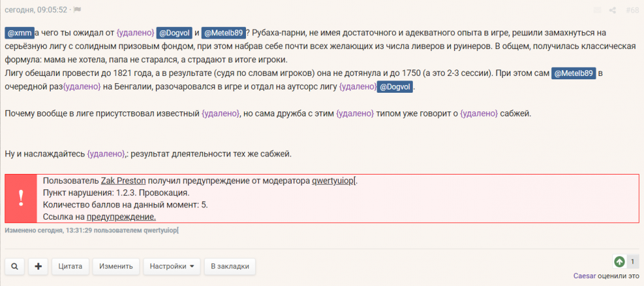Click the @xmm user mention tag
Image resolution: width=644 pixels, height=286 pixels.
click(19, 32)
